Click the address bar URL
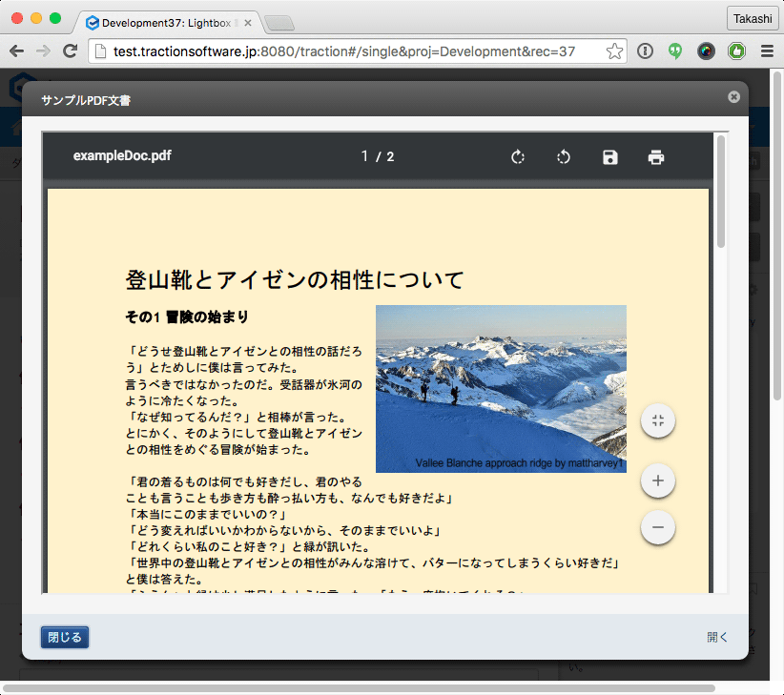This screenshot has height=695, width=784. [x=344, y=51]
